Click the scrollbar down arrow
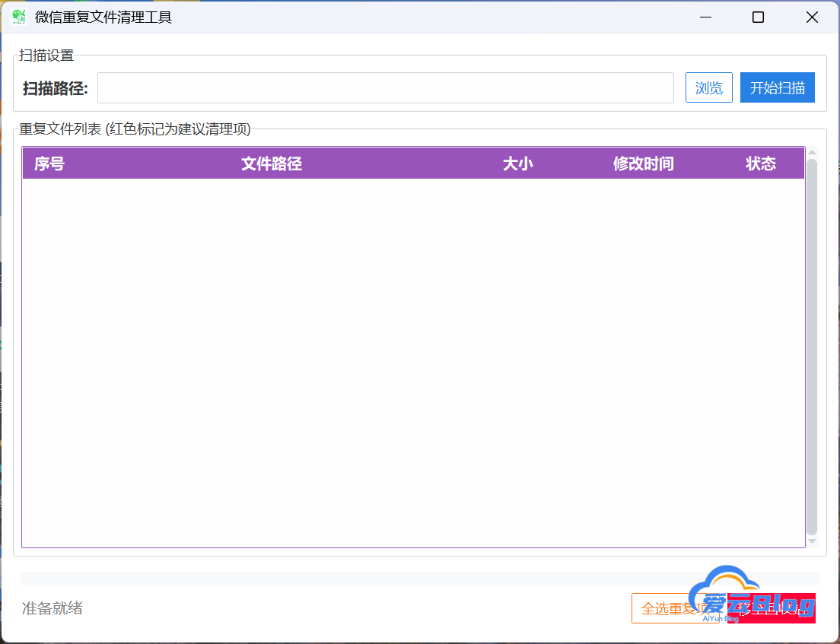 point(812,541)
